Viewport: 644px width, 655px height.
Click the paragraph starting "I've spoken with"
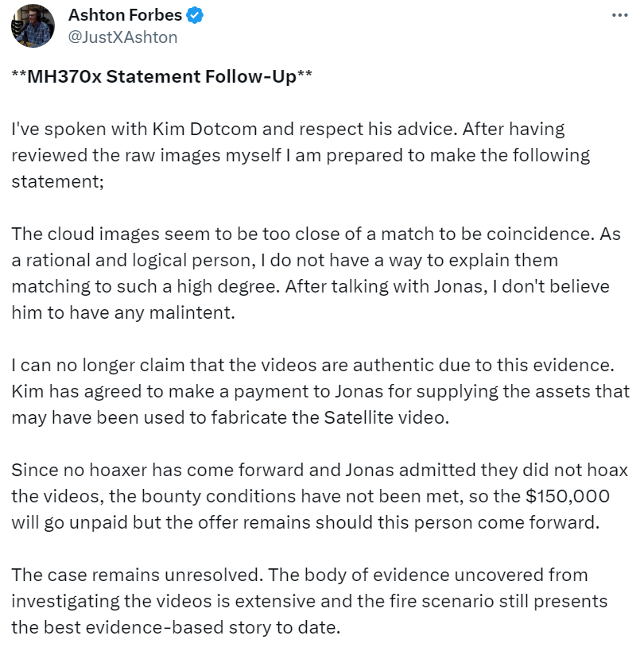coord(301,154)
